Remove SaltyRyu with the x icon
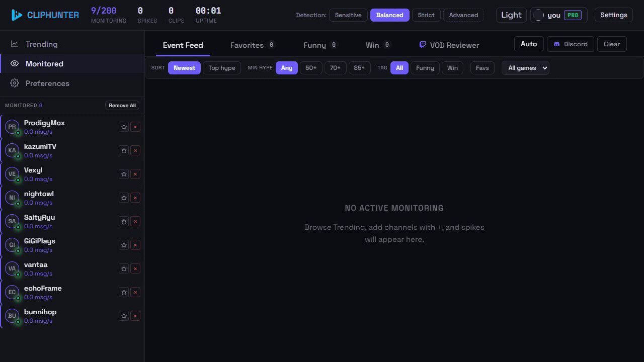644x362 pixels. [x=135, y=221]
